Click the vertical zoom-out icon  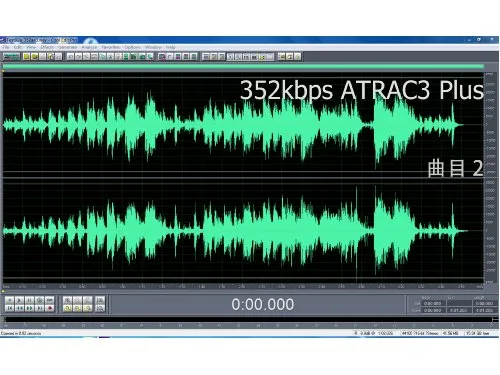tap(100, 308)
